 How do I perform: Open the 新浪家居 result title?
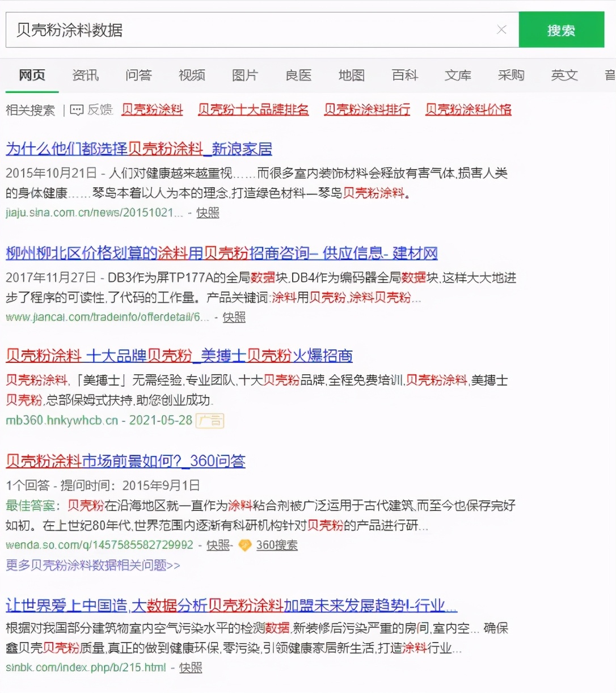pyautogui.click(x=139, y=149)
